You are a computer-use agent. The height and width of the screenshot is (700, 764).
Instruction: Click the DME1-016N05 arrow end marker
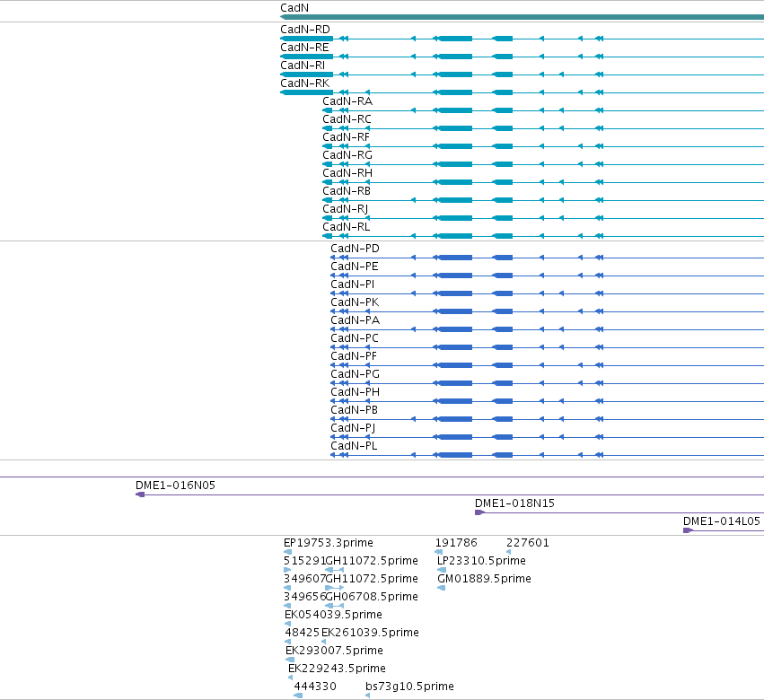[140, 494]
